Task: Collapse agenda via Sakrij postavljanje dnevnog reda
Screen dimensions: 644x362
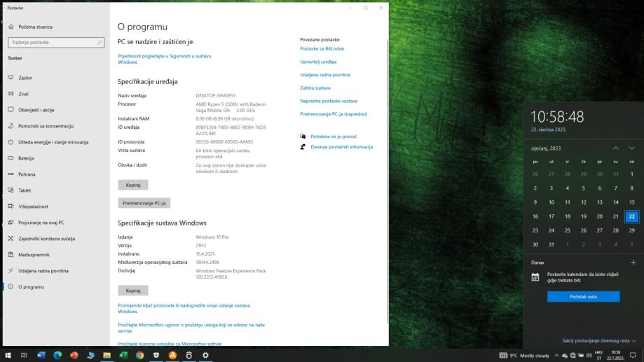Action: point(599,341)
